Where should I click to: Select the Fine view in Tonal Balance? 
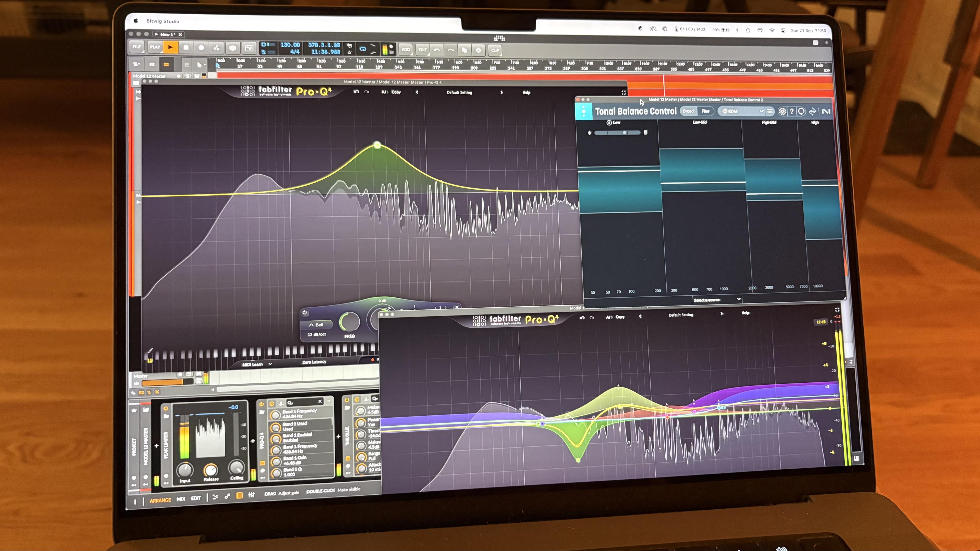(x=705, y=111)
